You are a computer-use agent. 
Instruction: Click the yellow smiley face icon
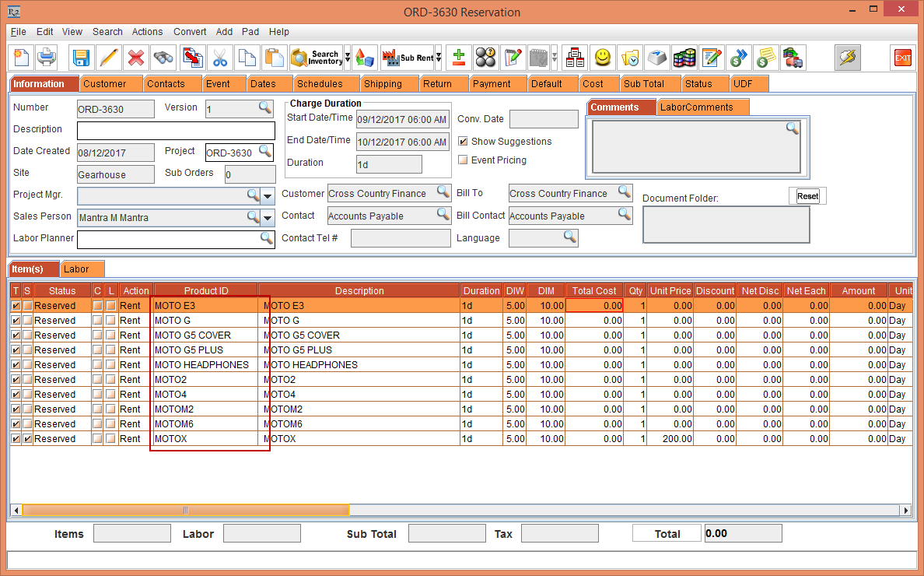pyautogui.click(x=602, y=58)
